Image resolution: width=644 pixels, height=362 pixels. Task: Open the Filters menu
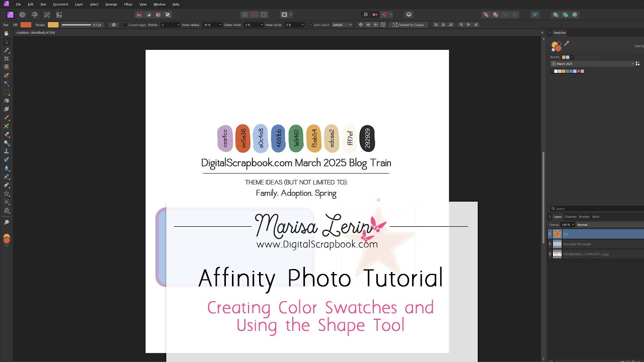click(128, 4)
